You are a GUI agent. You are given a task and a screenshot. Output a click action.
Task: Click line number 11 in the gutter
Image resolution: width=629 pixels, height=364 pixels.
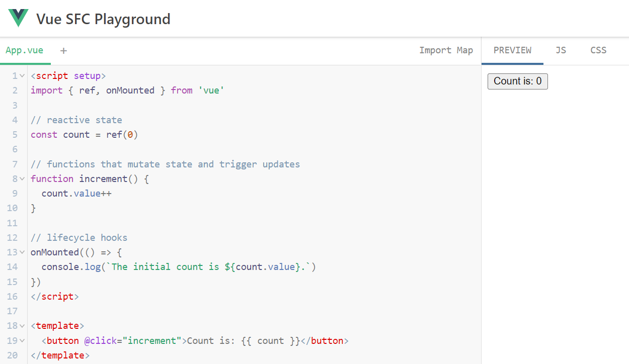[12, 223]
